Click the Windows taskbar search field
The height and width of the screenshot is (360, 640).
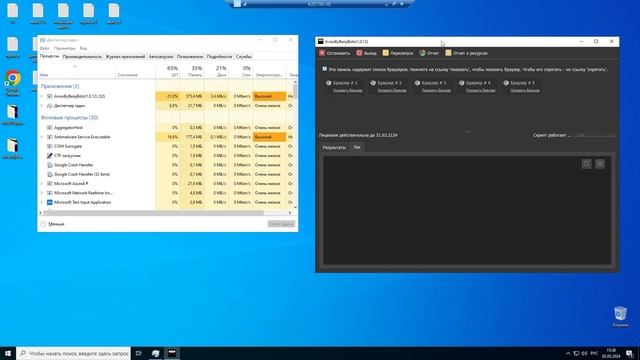click(73, 353)
